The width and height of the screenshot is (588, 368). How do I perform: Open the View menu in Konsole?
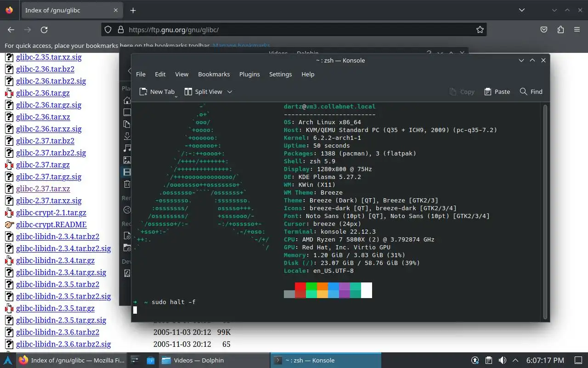click(x=182, y=74)
